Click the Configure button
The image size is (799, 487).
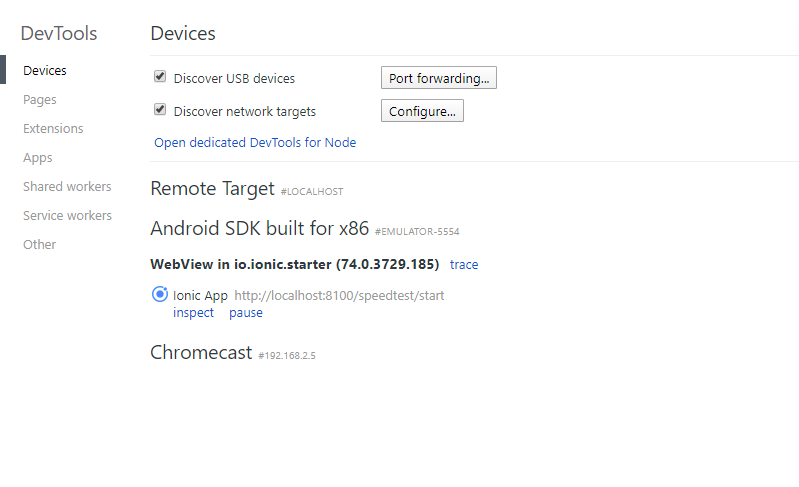(422, 111)
